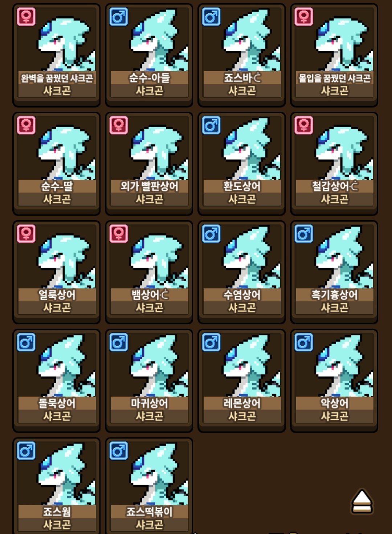Select the female icon on 완벽을 꿈꿨던 샤크곤 card

click(26, 17)
